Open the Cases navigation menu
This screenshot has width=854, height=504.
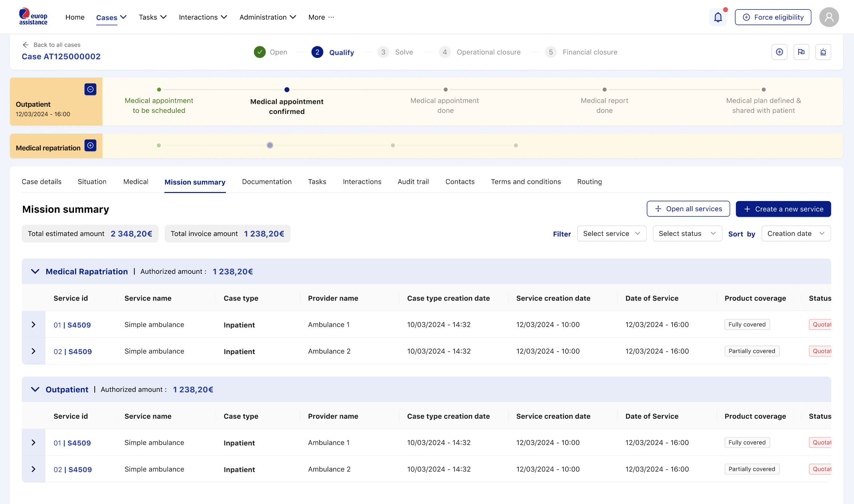[x=111, y=17]
